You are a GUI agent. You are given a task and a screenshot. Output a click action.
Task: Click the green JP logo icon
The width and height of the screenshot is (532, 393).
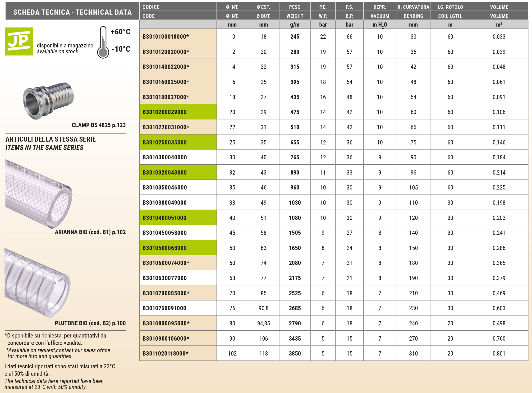(19, 42)
